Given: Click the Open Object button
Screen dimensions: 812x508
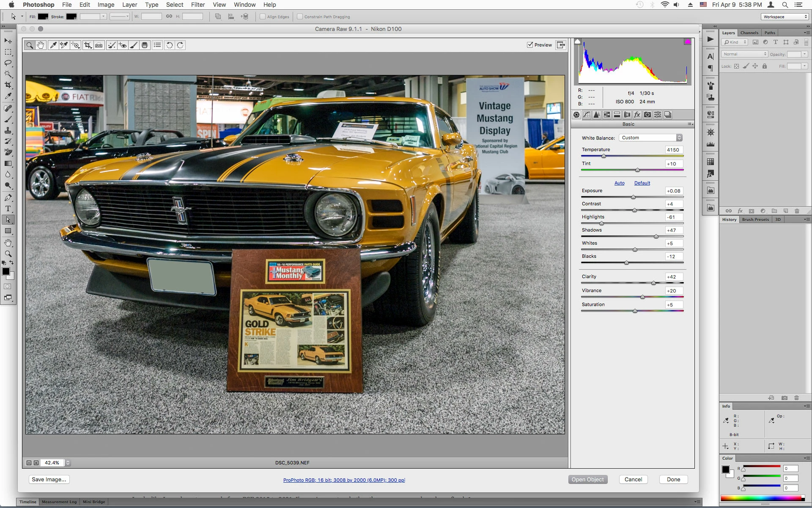Looking at the screenshot, I should coord(587,479).
